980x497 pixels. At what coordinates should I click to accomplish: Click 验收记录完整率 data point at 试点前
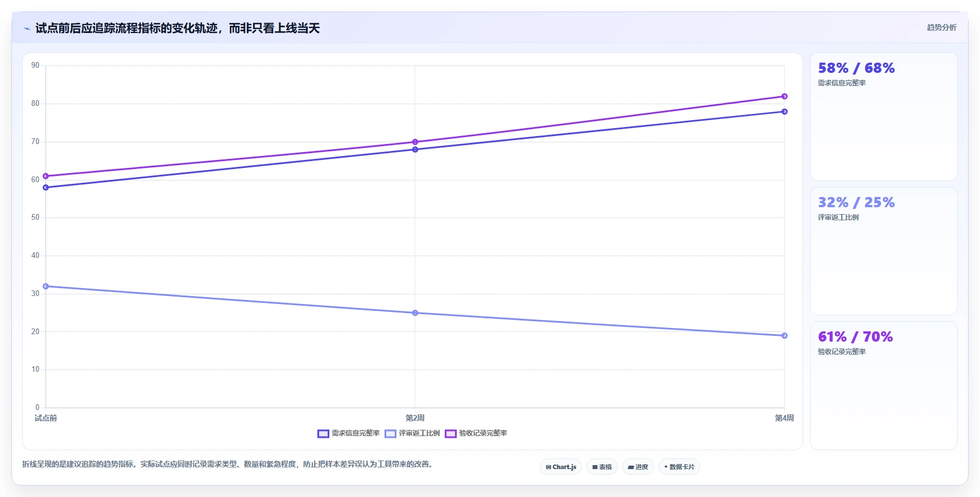pos(46,176)
